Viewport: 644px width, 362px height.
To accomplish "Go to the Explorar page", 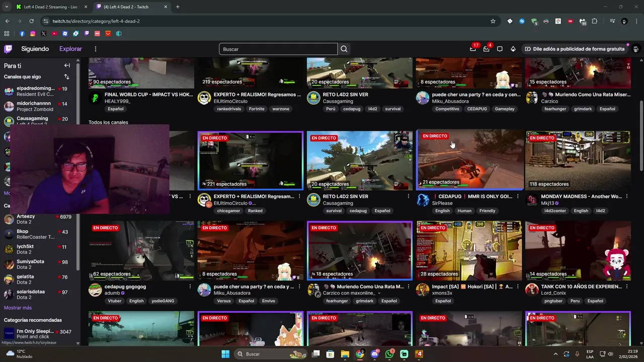I will point(70,49).
